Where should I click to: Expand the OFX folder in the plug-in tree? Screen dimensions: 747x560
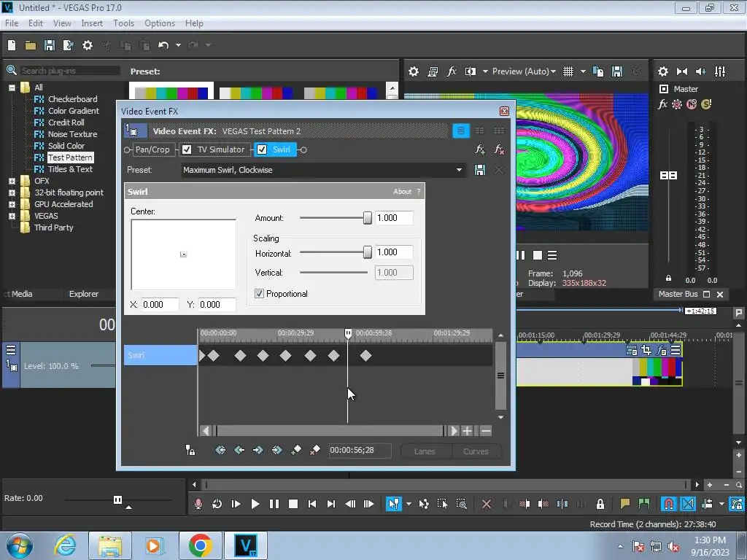pyautogui.click(x=12, y=181)
